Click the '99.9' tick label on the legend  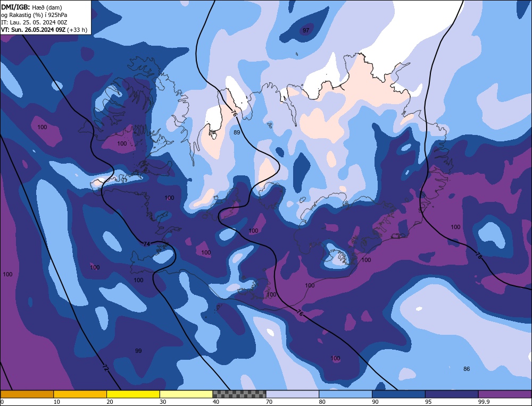(x=483, y=402)
